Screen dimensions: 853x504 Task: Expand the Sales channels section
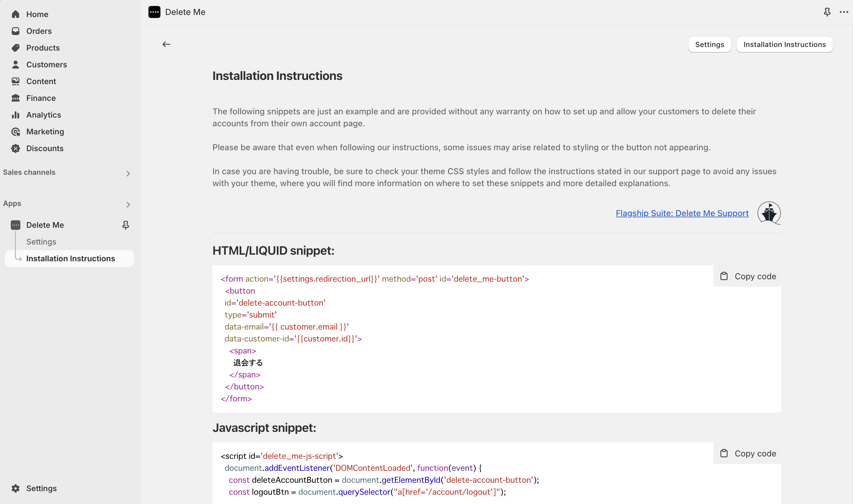pyautogui.click(x=128, y=173)
